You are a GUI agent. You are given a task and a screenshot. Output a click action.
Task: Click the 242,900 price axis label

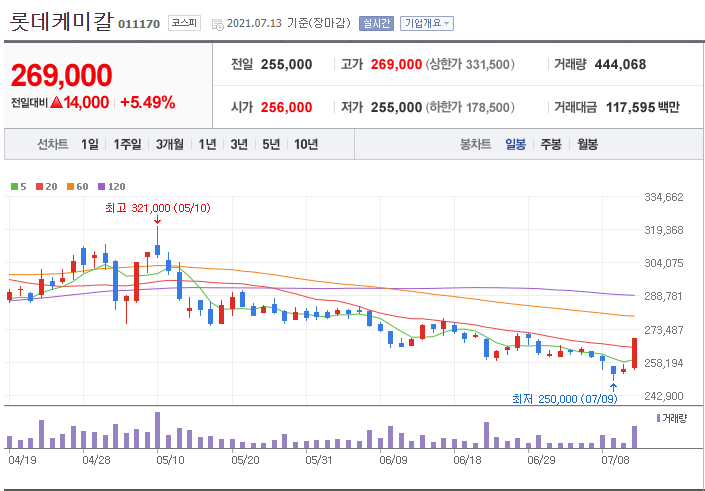664,396
